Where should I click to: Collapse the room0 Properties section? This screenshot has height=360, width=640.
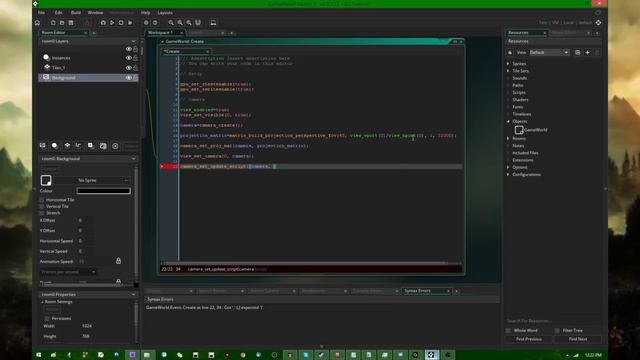(133, 294)
